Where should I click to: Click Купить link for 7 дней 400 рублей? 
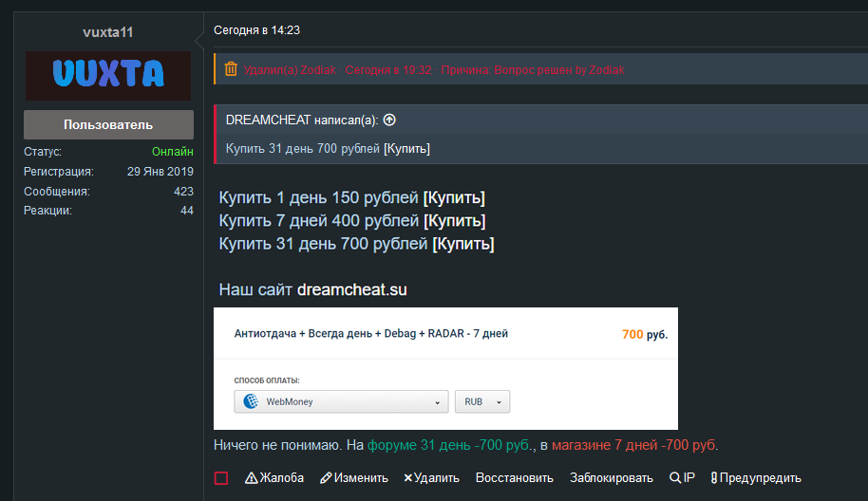454,220
